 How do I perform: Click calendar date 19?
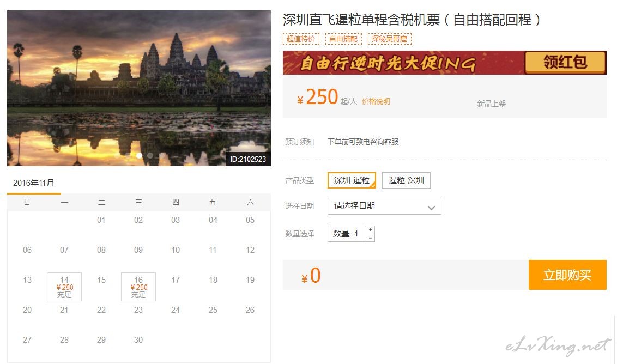point(250,280)
